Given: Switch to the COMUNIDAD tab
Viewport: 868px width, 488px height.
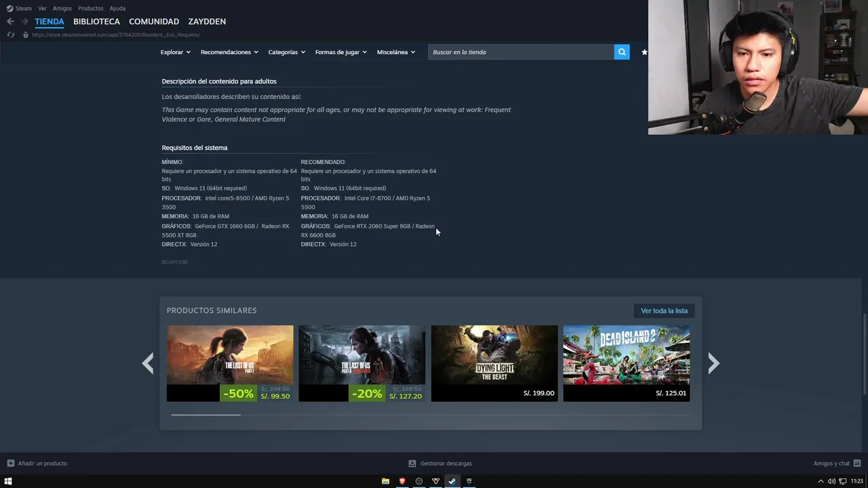Looking at the screenshot, I should (x=154, y=22).
